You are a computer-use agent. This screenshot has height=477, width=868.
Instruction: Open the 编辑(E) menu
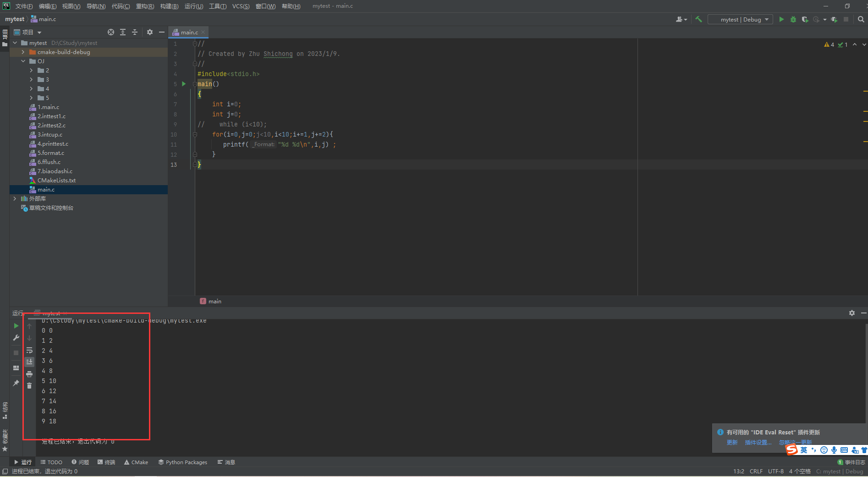pyautogui.click(x=48, y=6)
